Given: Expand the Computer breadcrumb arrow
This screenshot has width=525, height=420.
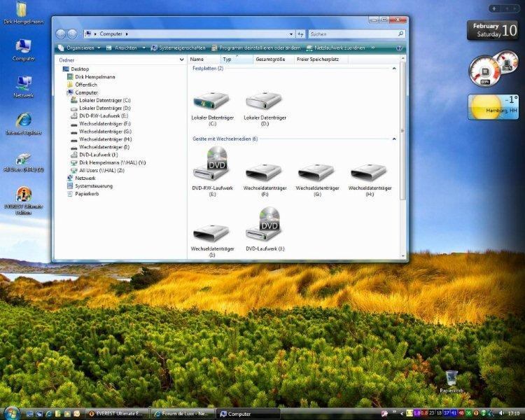Looking at the screenshot, I should click(127, 34).
